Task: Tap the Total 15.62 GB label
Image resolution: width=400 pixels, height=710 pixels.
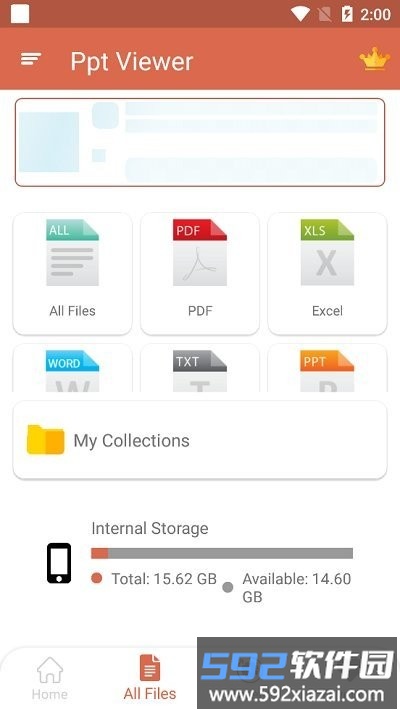Action: click(164, 579)
